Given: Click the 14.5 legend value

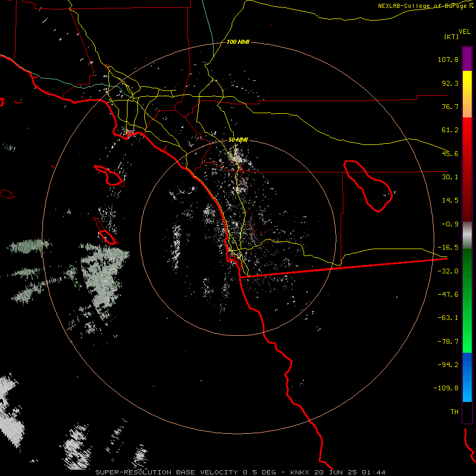Looking at the screenshot, I should coord(450,200).
